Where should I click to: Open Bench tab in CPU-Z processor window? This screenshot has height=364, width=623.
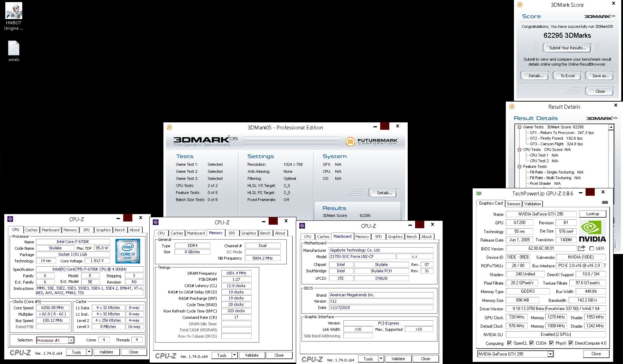click(120, 230)
